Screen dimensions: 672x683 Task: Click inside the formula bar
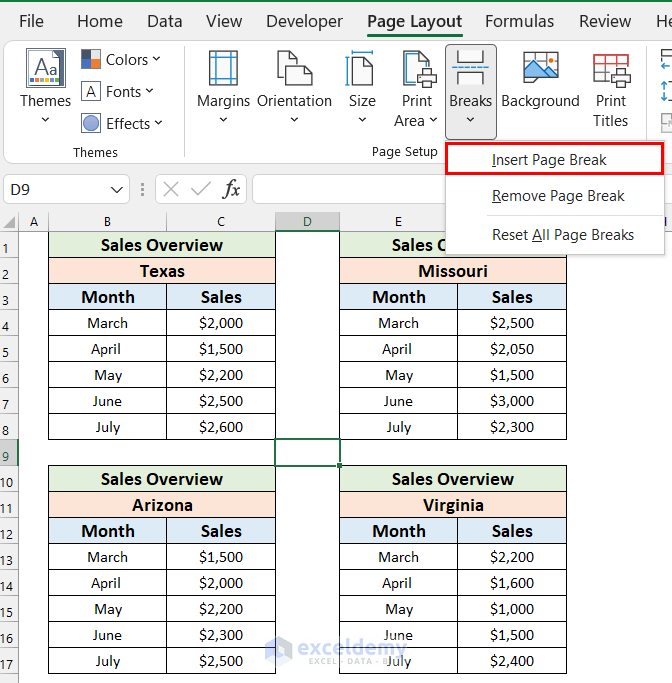point(348,189)
